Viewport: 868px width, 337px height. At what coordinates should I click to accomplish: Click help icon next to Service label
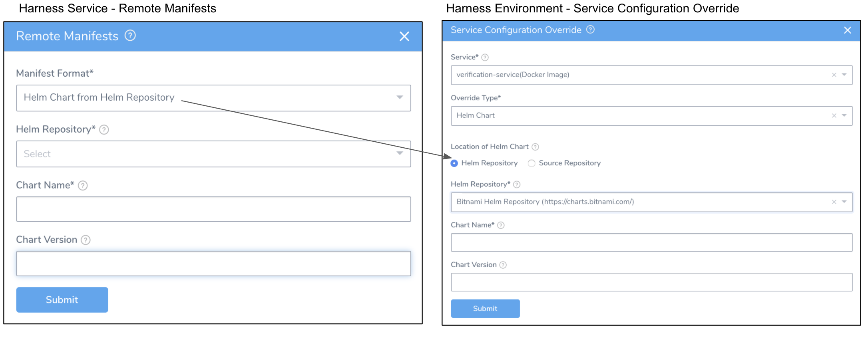[x=485, y=57]
